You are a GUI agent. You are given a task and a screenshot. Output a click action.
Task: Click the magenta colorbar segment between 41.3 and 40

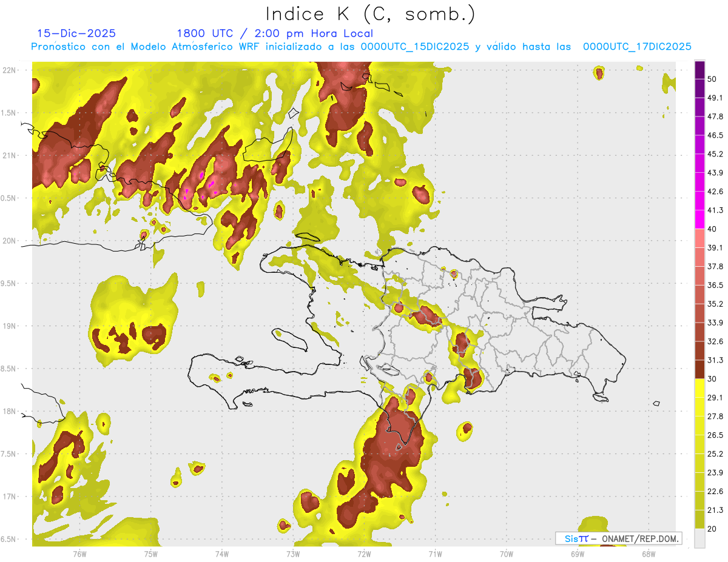coord(700,219)
